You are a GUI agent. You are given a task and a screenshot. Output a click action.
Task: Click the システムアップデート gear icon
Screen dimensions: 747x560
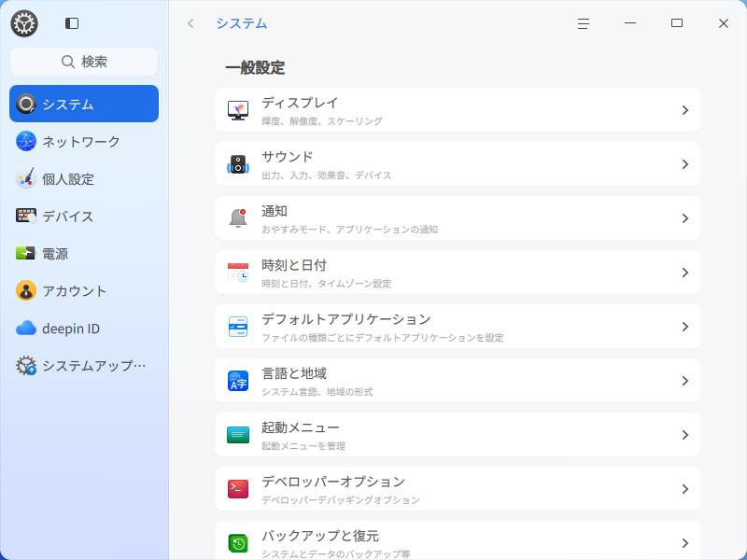click(26, 365)
